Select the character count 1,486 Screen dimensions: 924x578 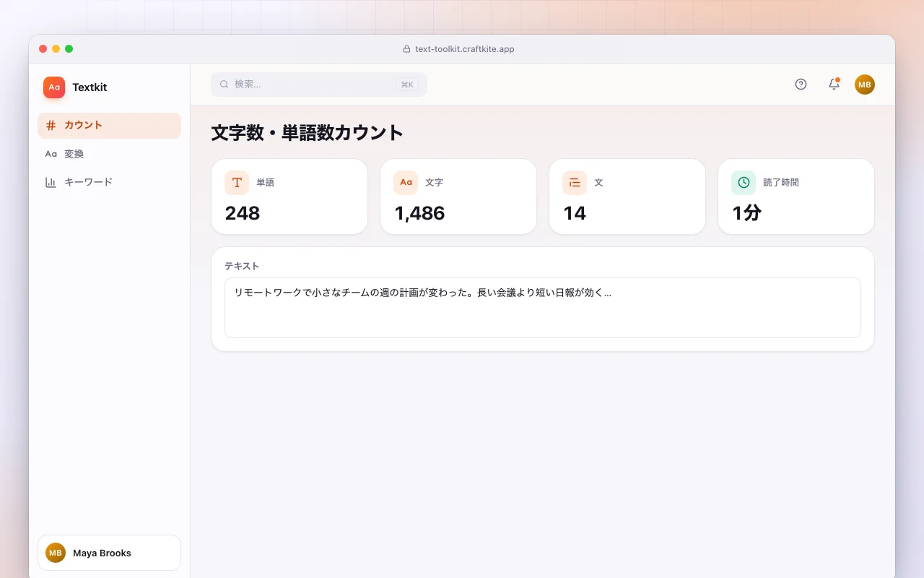[419, 213]
